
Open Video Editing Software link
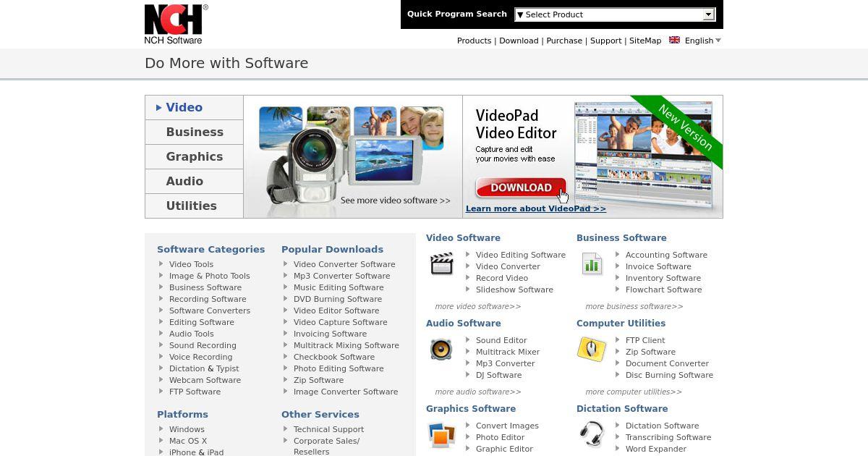521,255
